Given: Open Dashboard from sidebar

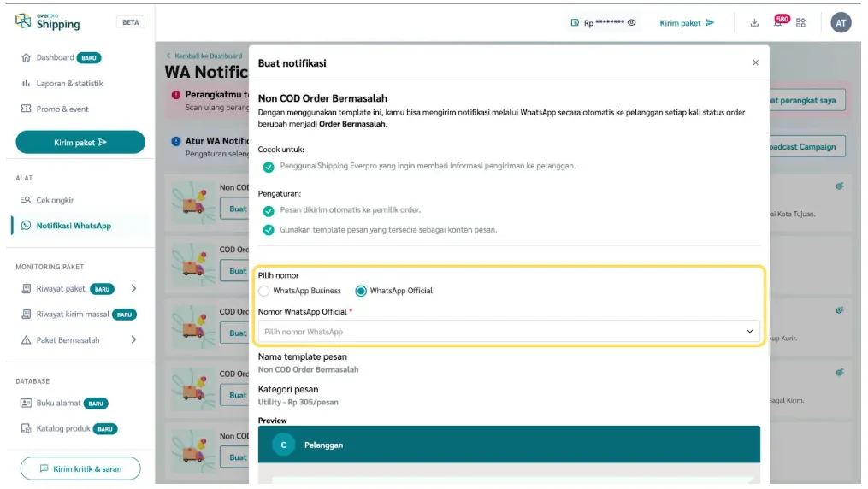Looking at the screenshot, I should tap(55, 57).
